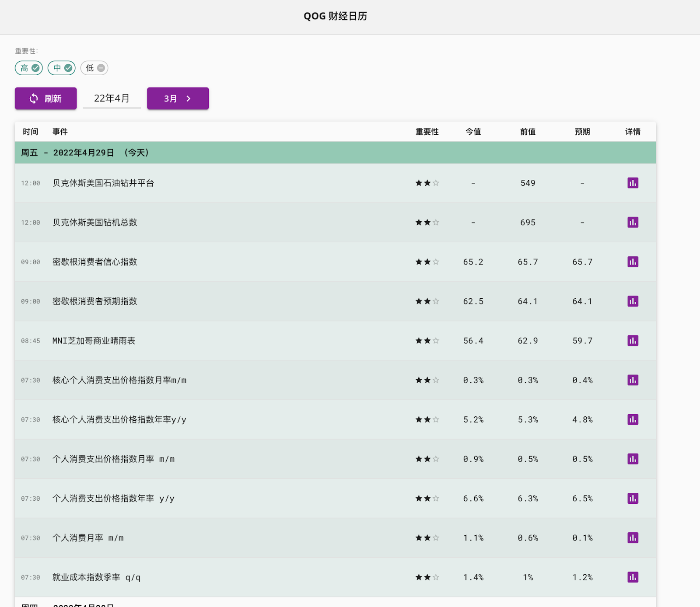
Task: Open the 22年4月 month field
Action: (x=112, y=98)
